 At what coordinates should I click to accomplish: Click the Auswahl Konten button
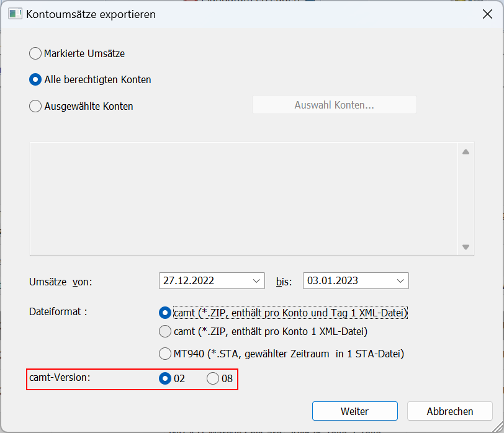335,105
